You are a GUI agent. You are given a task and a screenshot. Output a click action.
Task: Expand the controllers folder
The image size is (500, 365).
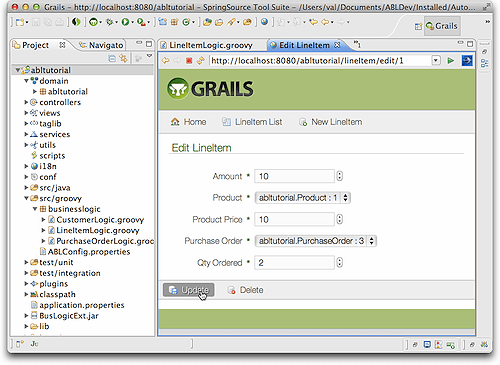pos(26,102)
